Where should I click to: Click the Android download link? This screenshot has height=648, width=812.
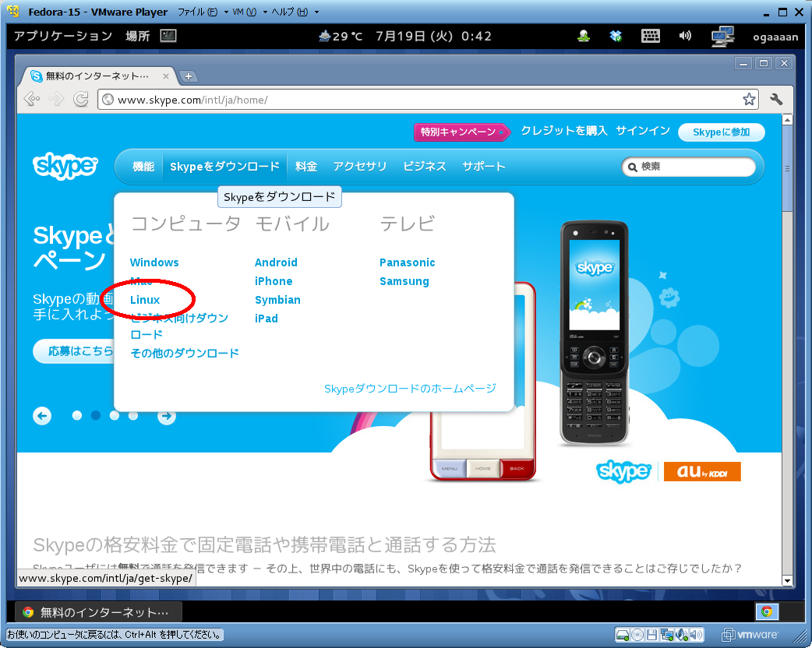pos(276,262)
